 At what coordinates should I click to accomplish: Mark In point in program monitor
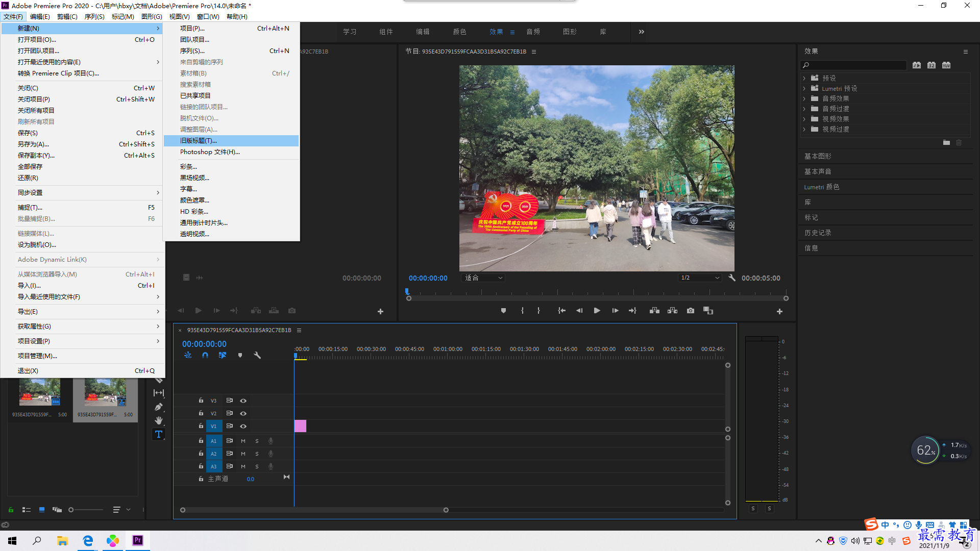[x=522, y=311]
